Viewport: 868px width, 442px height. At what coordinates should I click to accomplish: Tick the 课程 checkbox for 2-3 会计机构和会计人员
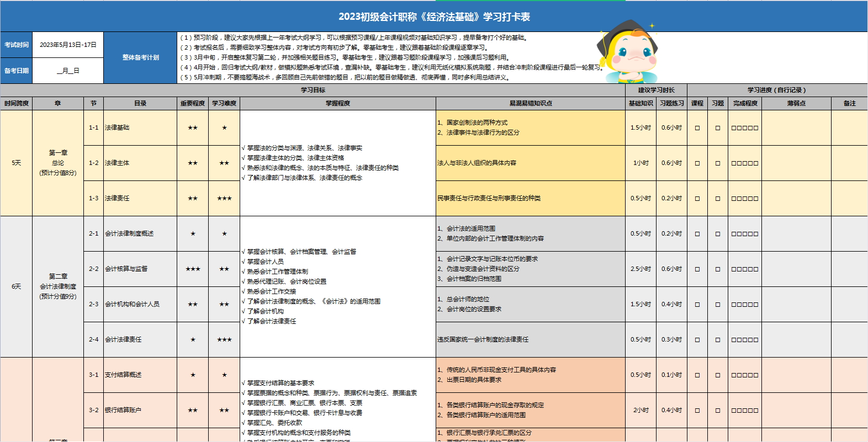[697, 305]
